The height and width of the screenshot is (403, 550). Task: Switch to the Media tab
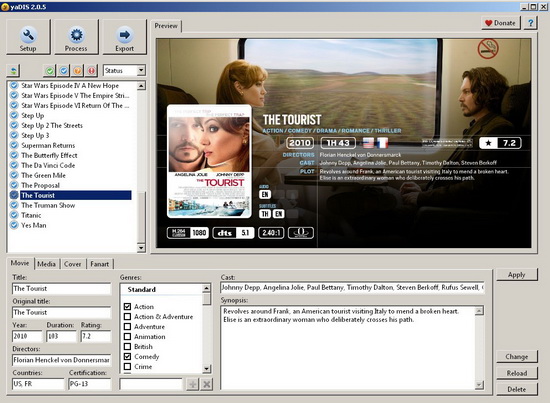click(47, 264)
